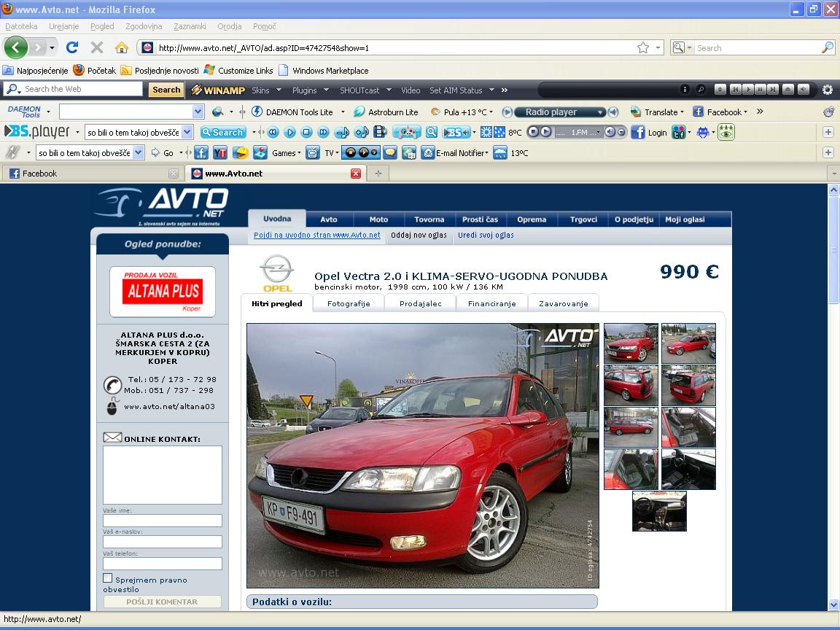Click the page's vertical scrollbar down arrow

[x=833, y=604]
